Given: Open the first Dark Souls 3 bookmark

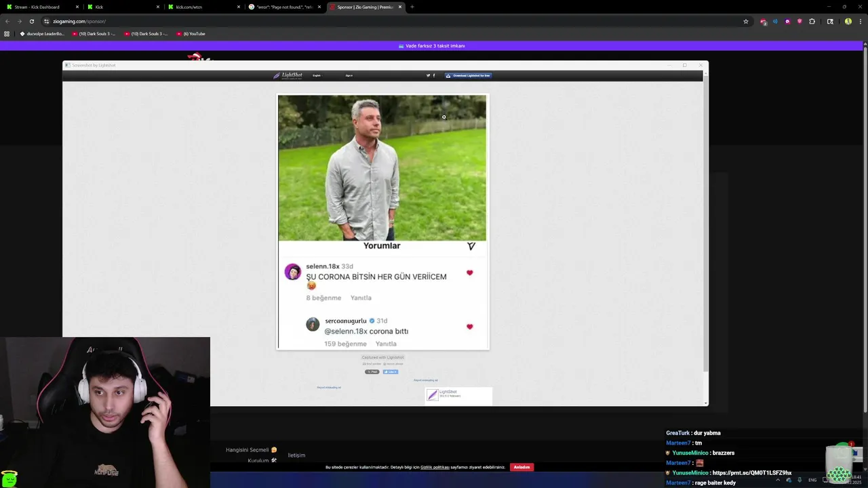Looking at the screenshot, I should pyautogui.click(x=94, y=33).
